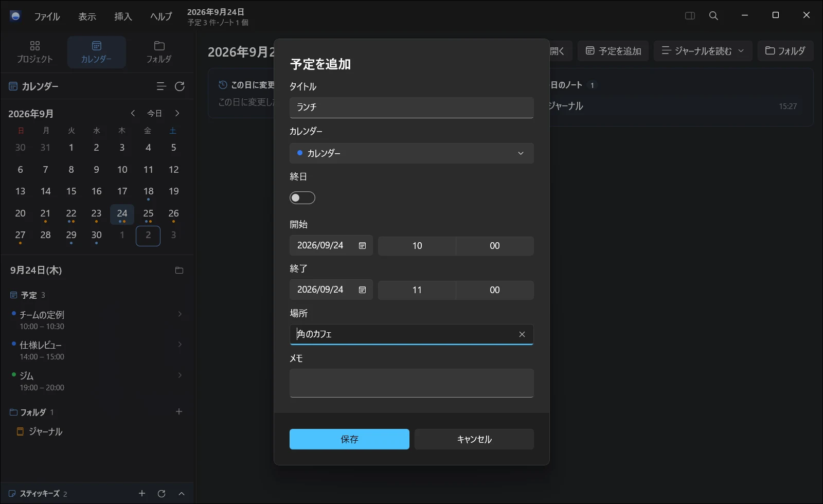
Task: Refresh the calendar panel
Action: pyautogui.click(x=180, y=86)
